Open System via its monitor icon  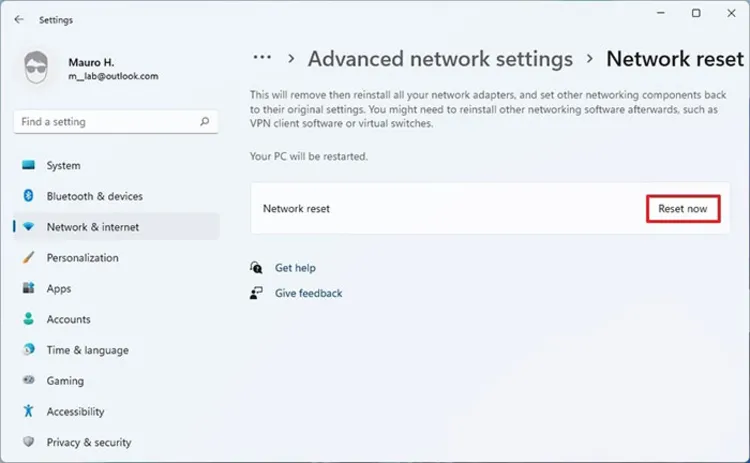[x=28, y=165]
